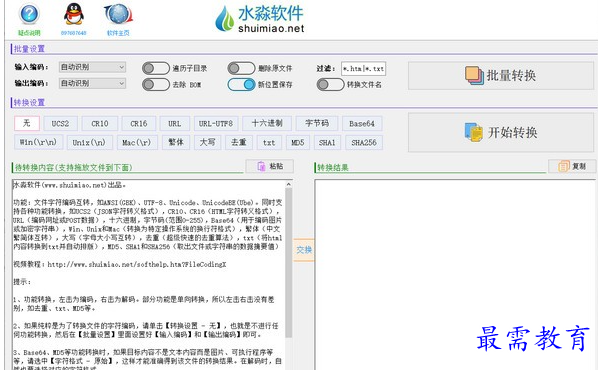Click the input text scrollbar up arrow
Image resolution: width=598 pixels, height=370 pixels.
289,184
